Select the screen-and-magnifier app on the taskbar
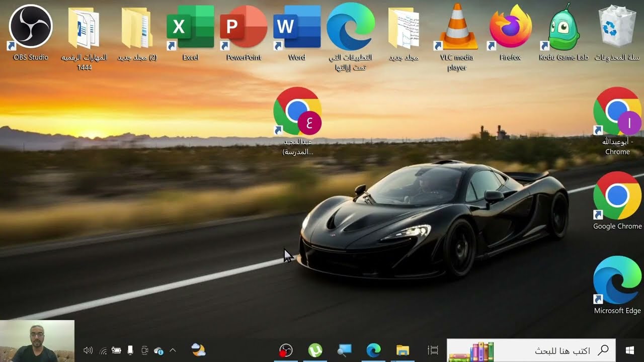The width and height of the screenshot is (644, 362). pyautogui.click(x=344, y=350)
